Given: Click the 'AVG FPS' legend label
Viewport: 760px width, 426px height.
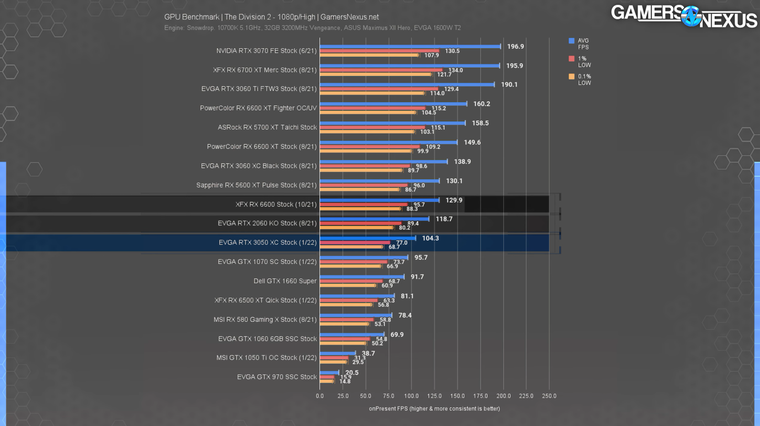Looking at the screenshot, I should (x=583, y=44).
